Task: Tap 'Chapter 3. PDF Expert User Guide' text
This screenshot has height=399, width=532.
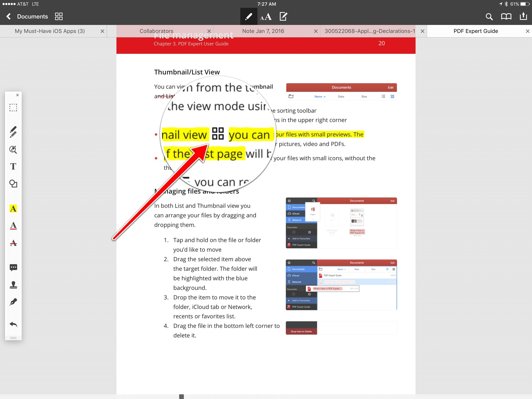Action: (x=191, y=44)
